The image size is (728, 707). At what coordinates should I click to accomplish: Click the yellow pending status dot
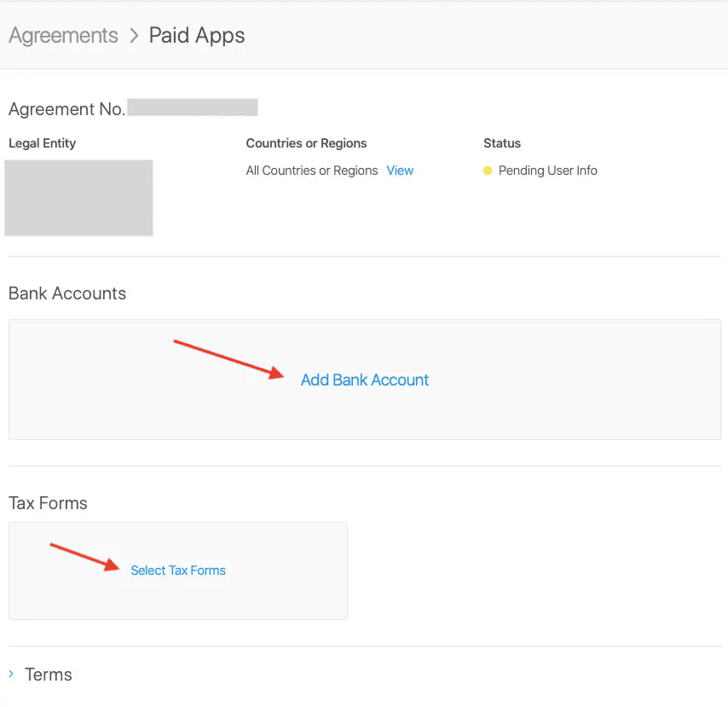pos(488,171)
